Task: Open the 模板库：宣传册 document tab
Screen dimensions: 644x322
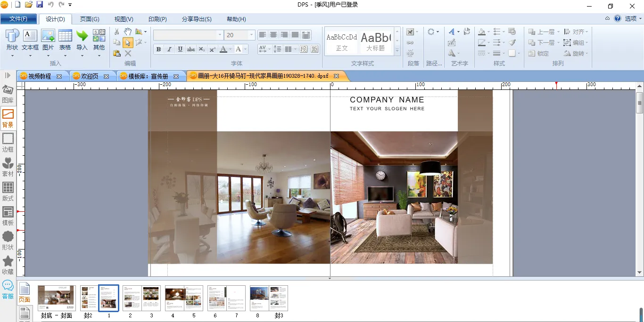Action: coord(148,76)
